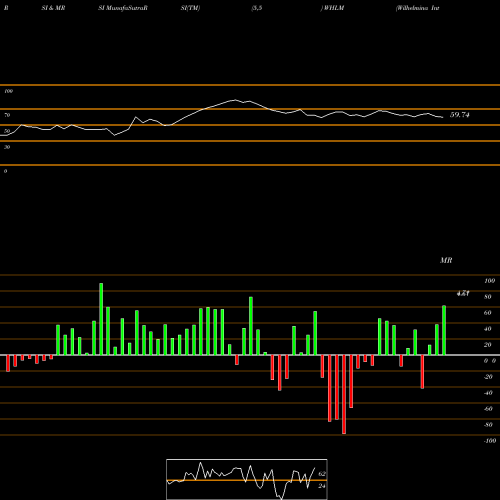This screenshot has width=500, height=500.
Task: Click the longest red MR histogram bar
Action: tap(344, 394)
